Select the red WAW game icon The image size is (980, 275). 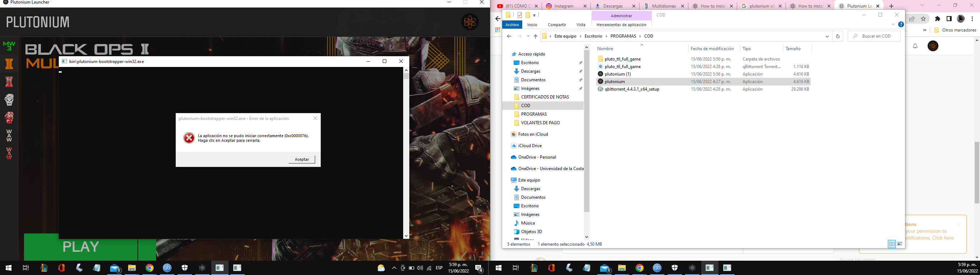[x=9, y=153]
